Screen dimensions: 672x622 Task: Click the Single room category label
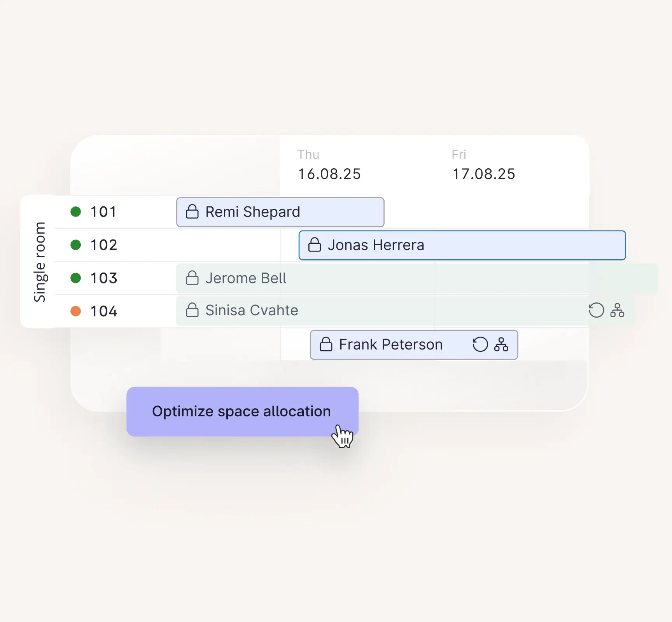tap(40, 262)
